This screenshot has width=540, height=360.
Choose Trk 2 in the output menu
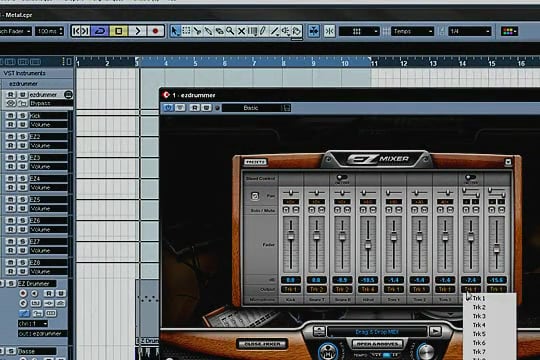(x=479, y=307)
